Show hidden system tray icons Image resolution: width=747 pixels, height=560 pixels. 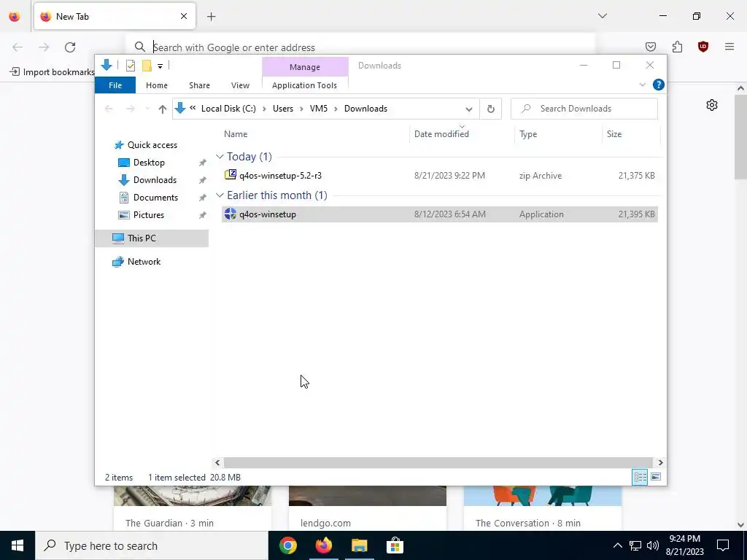(x=617, y=545)
